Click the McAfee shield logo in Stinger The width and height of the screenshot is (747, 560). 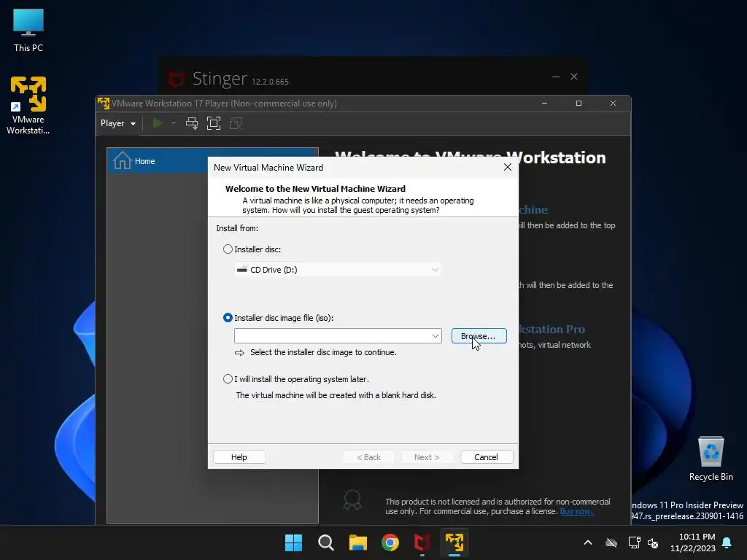[x=176, y=79]
